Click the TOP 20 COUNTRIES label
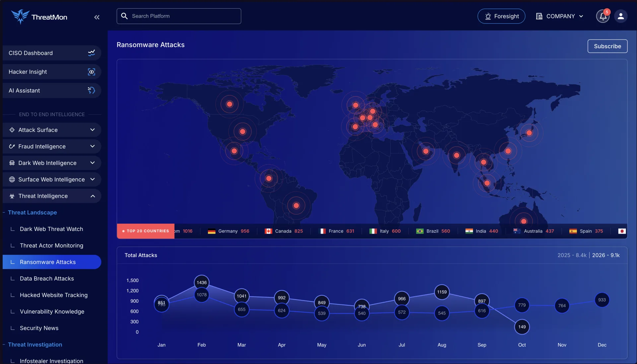This screenshot has height=364, width=637. 146,231
